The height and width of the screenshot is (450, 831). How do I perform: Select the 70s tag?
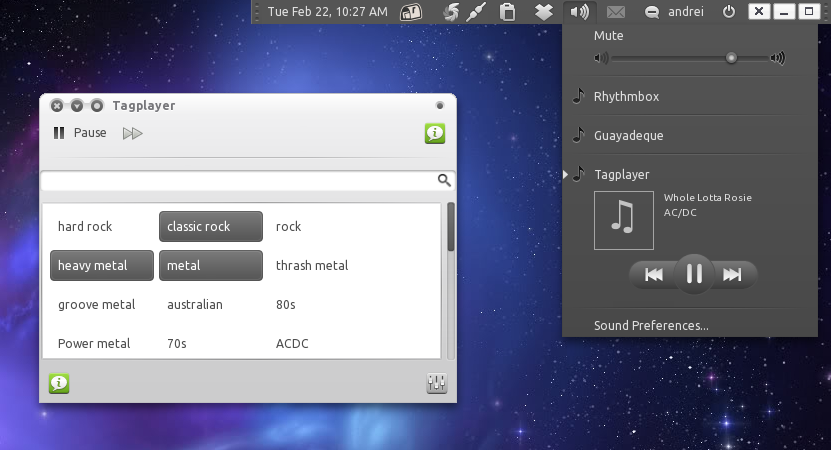(176, 343)
